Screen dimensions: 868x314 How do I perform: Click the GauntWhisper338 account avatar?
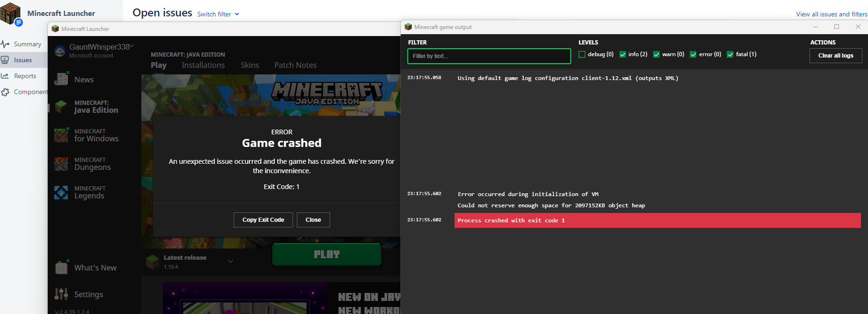click(x=60, y=51)
